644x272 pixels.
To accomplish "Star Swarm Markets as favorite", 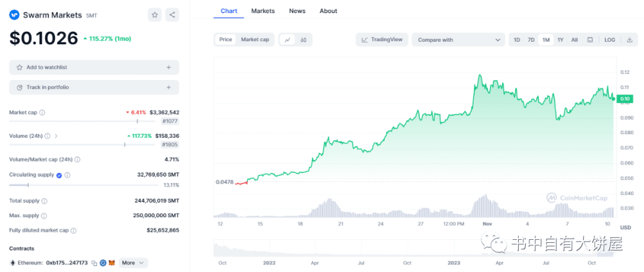I will pyautogui.click(x=154, y=15).
